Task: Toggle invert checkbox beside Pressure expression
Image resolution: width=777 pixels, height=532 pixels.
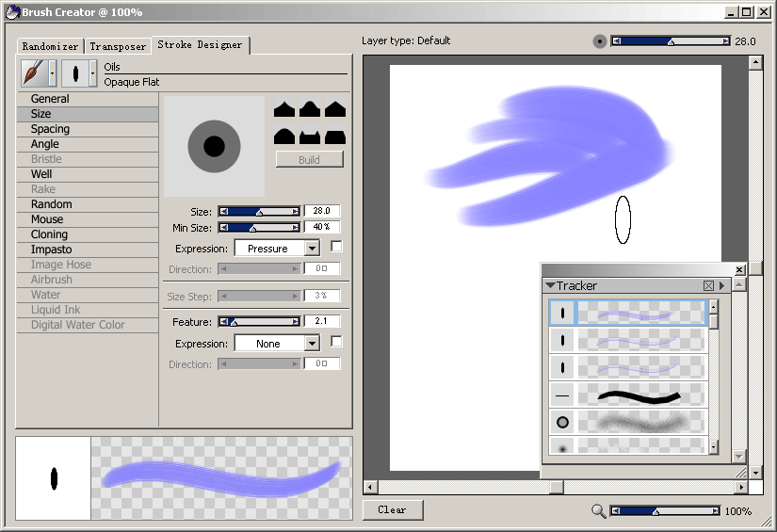Action: [x=336, y=246]
